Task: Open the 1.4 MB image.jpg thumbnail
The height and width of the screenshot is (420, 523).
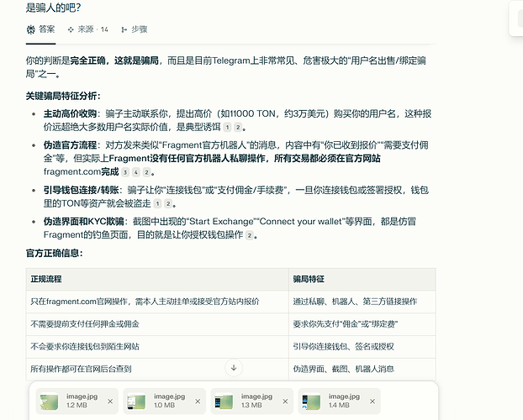Action: pyautogui.click(x=311, y=402)
